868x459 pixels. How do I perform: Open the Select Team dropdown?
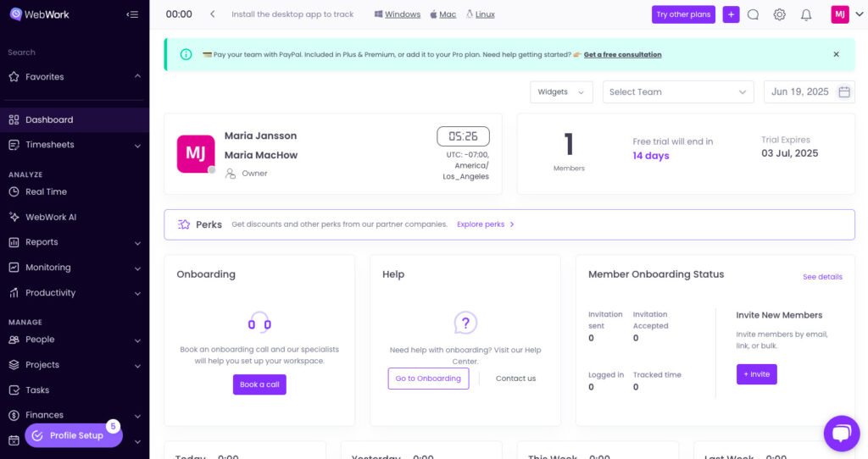(x=678, y=91)
